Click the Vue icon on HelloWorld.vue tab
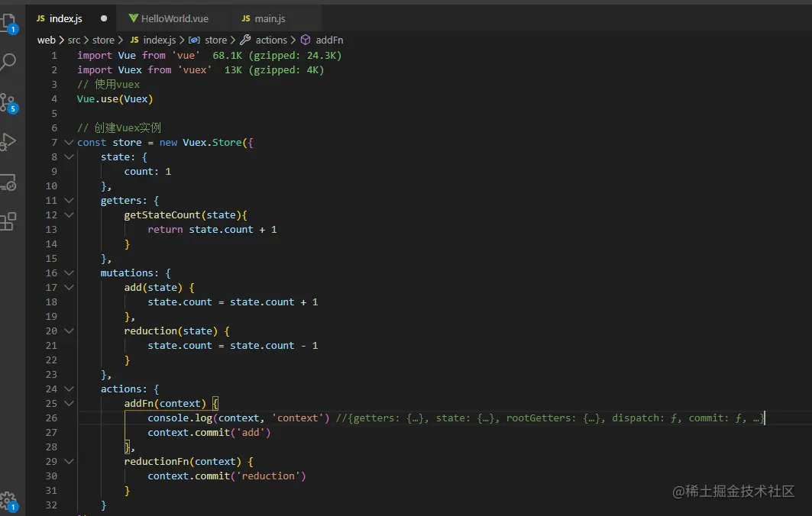This screenshot has height=516, width=812. [x=133, y=18]
